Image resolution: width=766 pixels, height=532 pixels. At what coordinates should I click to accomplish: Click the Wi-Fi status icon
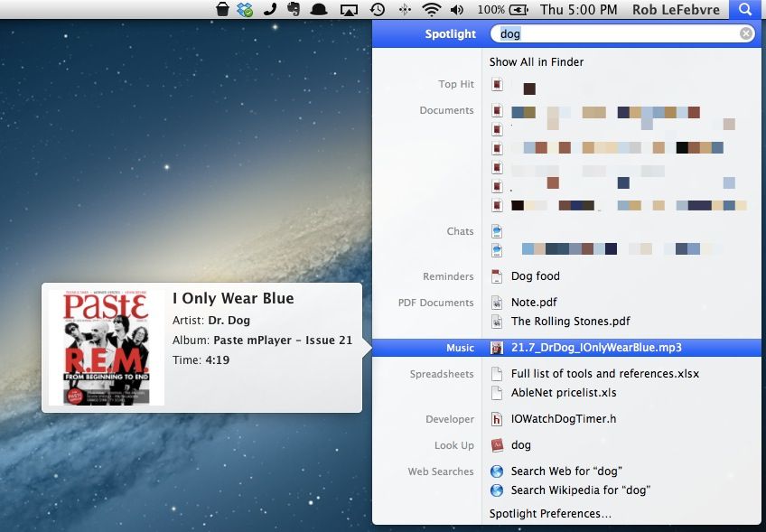[x=432, y=10]
